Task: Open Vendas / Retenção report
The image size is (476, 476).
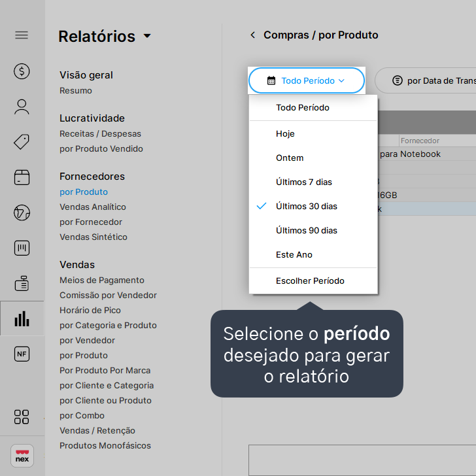Action: pyautogui.click(x=97, y=431)
